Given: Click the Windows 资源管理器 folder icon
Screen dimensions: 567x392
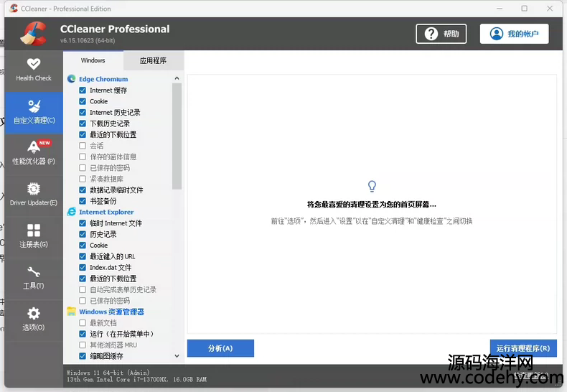Looking at the screenshot, I should click(x=72, y=312).
